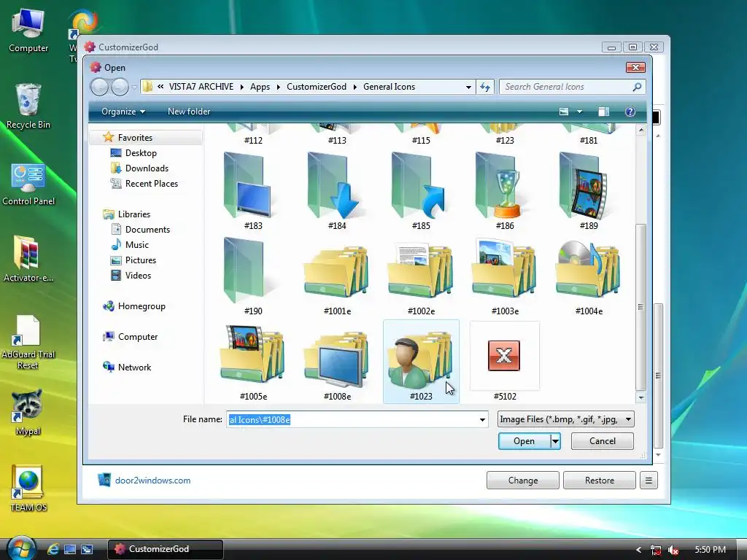Click the Back navigation button
Viewport: 747px width, 560px height.
pyautogui.click(x=99, y=87)
